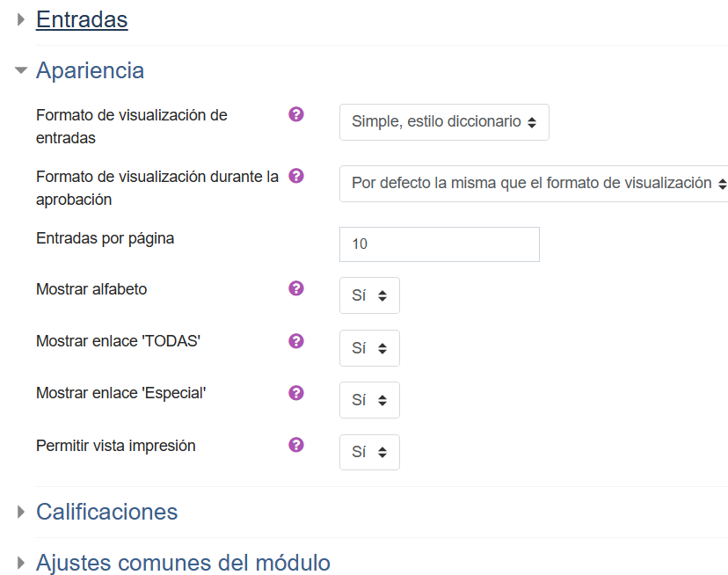Screen dimensions: 728x575
Task: Open the 'Simple, estilo diccionario' format dropdown
Action: click(444, 122)
